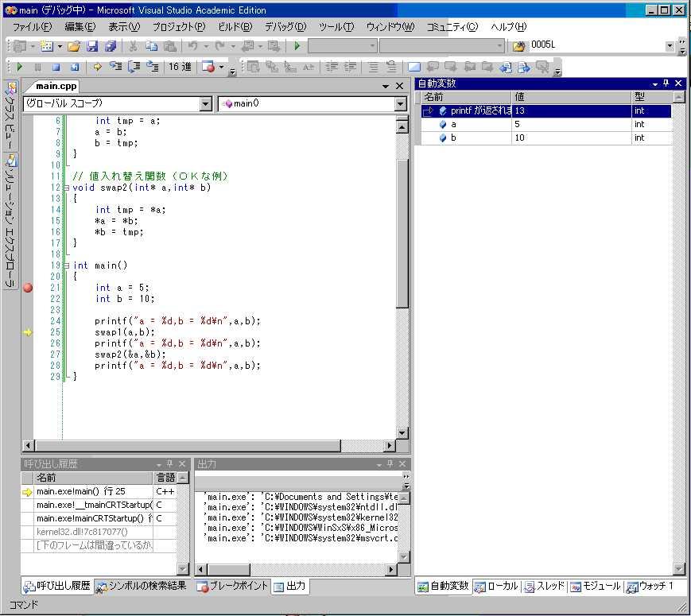
Task: Click the Find in Files icon beside 0005L
Action: click(x=518, y=46)
